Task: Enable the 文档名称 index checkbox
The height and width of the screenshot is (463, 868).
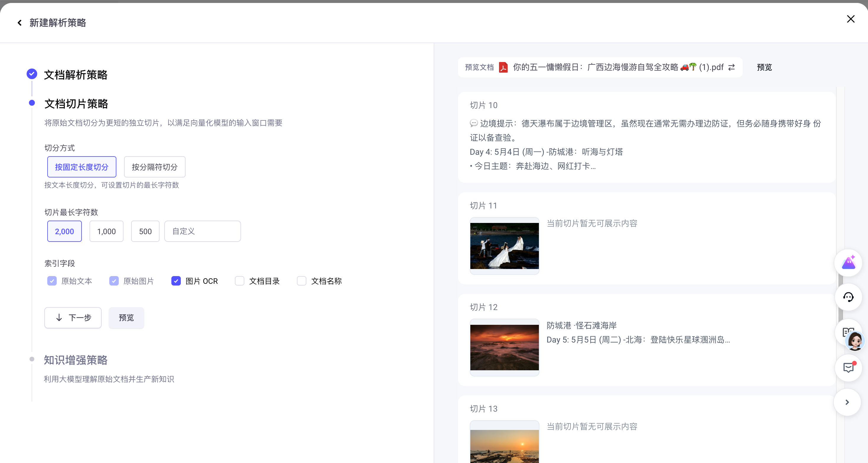Action: [x=302, y=281]
